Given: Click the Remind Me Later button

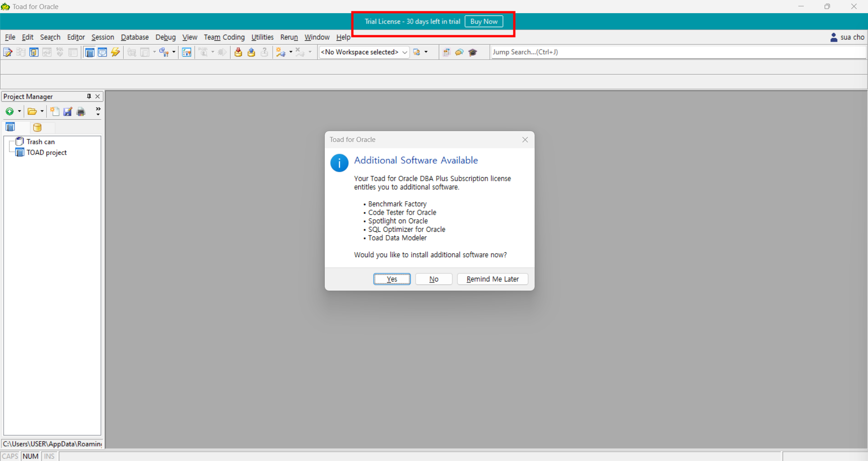Looking at the screenshot, I should tap(493, 279).
